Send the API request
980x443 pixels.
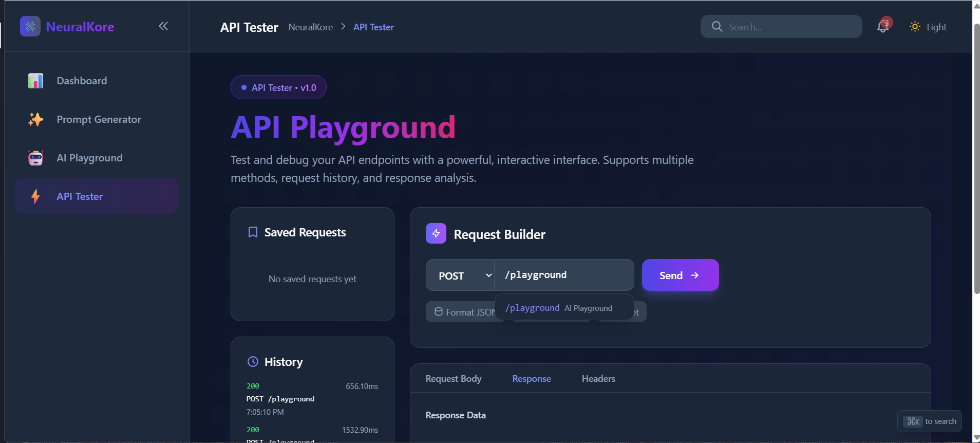(x=680, y=275)
